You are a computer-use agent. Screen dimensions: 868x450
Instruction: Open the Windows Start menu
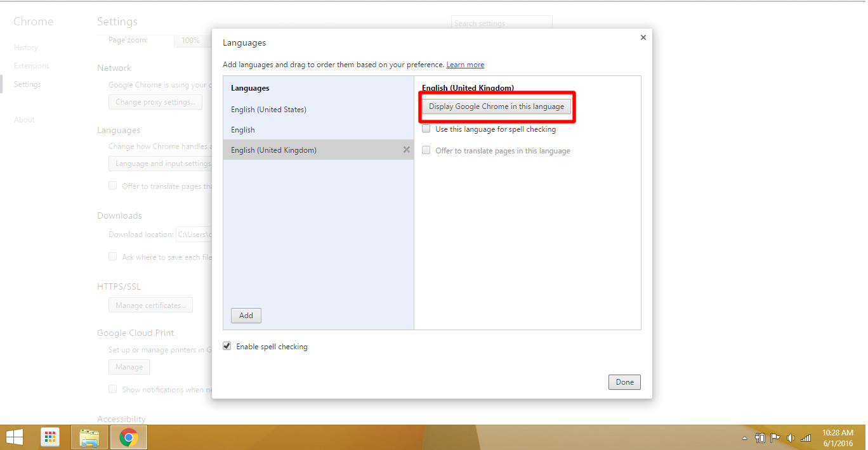tap(14, 437)
